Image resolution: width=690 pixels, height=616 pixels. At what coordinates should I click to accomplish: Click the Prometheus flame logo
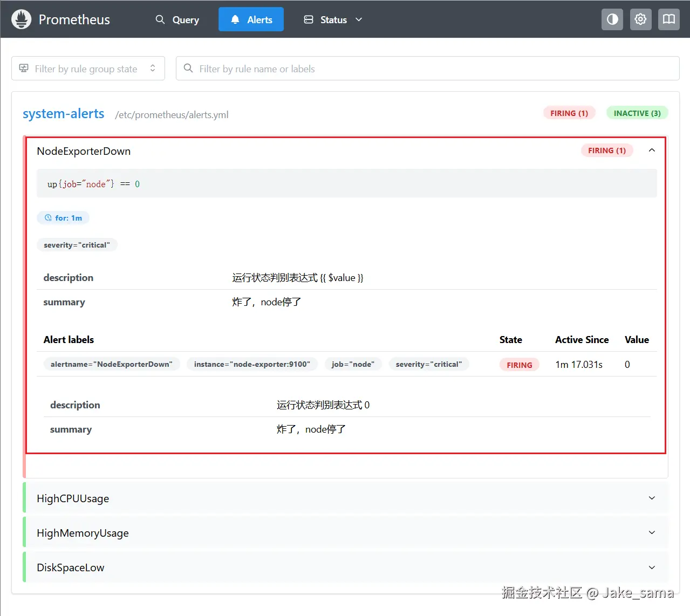(x=22, y=19)
